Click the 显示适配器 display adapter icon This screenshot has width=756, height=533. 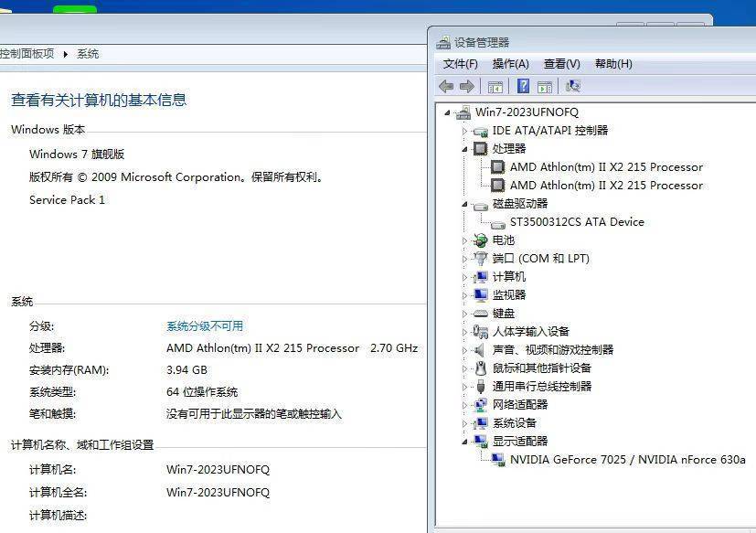(480, 441)
